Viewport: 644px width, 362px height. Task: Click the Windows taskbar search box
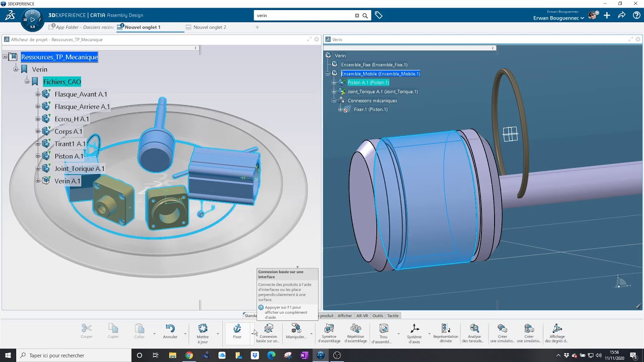74,355
